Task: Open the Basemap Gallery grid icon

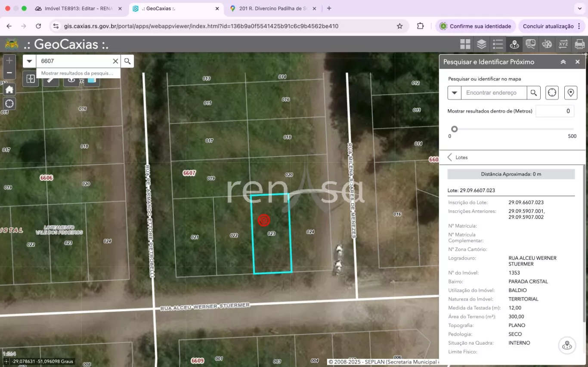Action: 465,44
